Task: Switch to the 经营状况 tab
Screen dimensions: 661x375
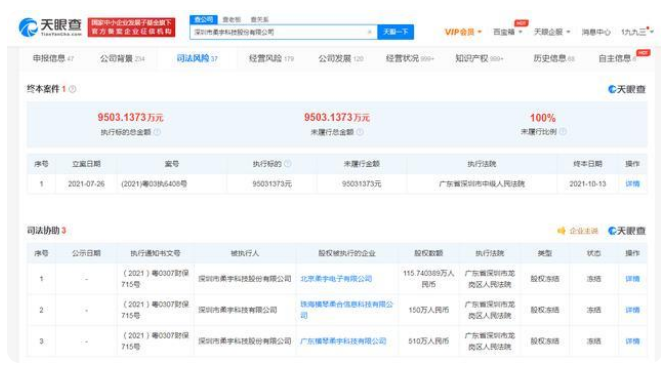Action: pyautogui.click(x=410, y=59)
